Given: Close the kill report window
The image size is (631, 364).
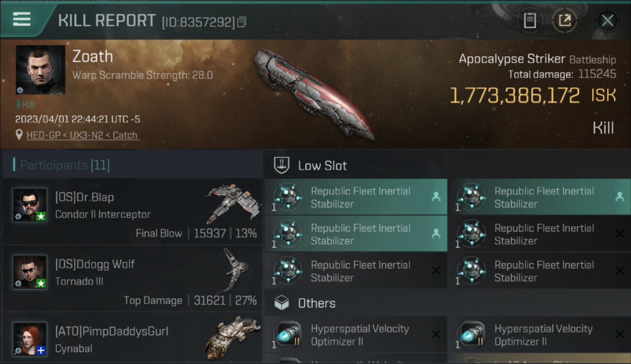Looking at the screenshot, I should (607, 20).
